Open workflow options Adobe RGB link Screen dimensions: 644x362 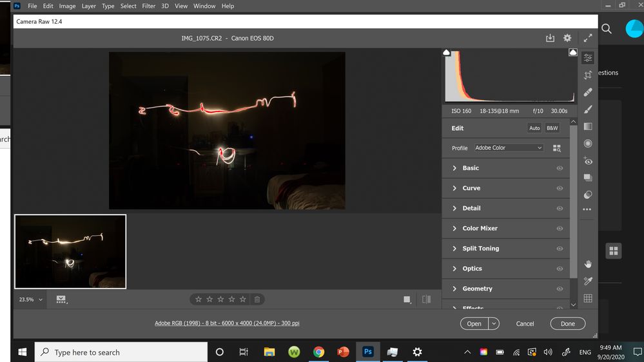pyautogui.click(x=227, y=323)
